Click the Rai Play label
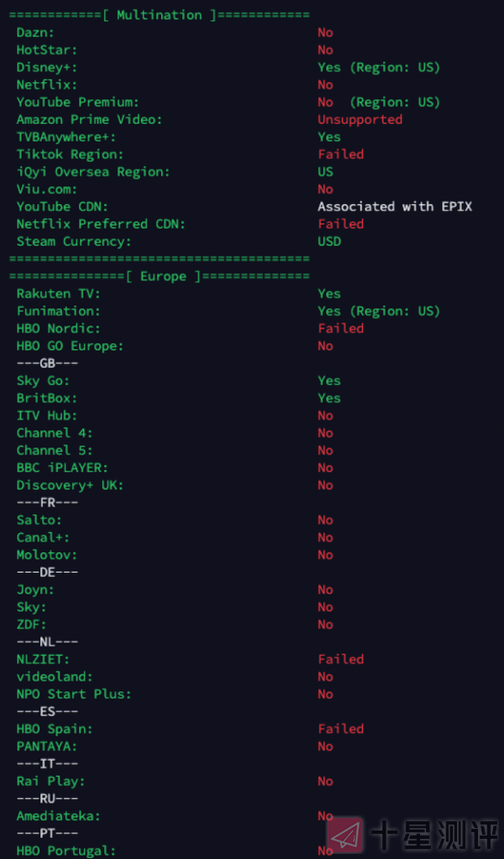 click(x=50, y=781)
